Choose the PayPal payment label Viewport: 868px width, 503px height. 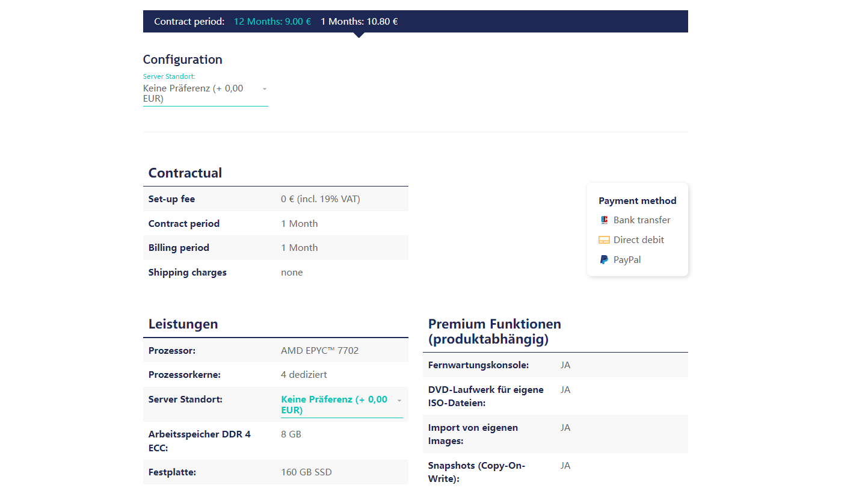[627, 260]
